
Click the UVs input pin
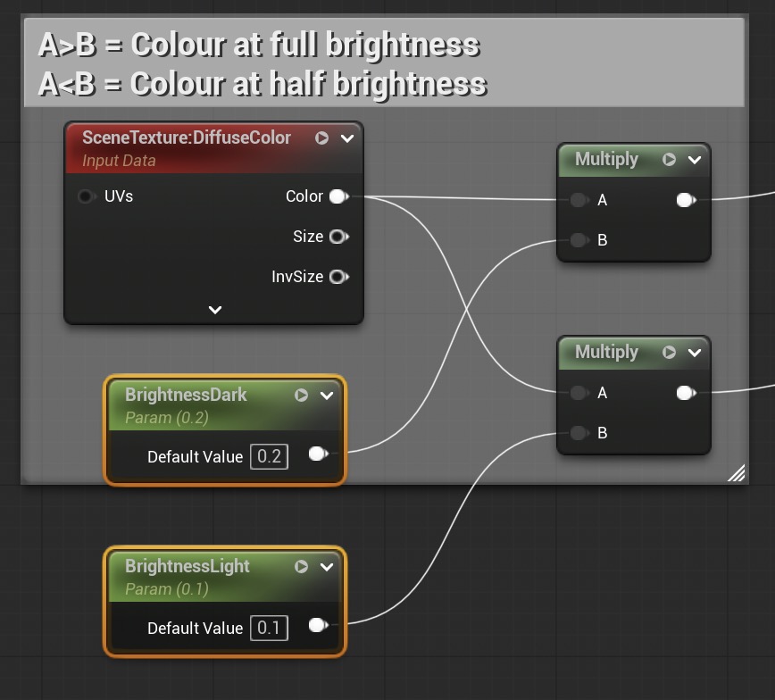(x=87, y=196)
